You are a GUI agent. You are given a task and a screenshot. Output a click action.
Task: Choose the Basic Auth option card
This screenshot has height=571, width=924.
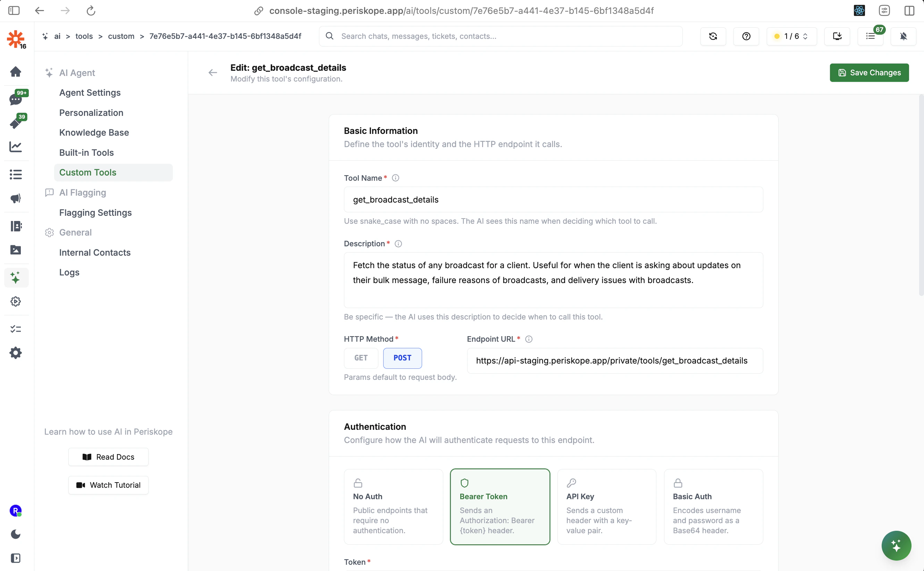click(713, 507)
